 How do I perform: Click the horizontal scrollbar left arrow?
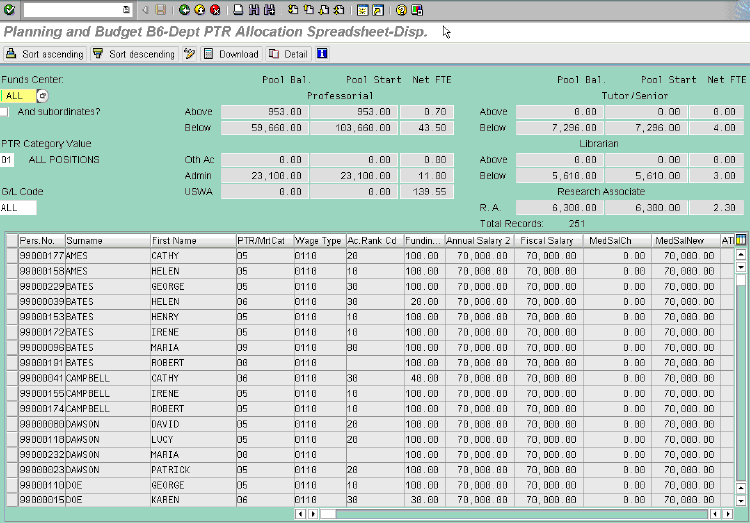point(301,514)
